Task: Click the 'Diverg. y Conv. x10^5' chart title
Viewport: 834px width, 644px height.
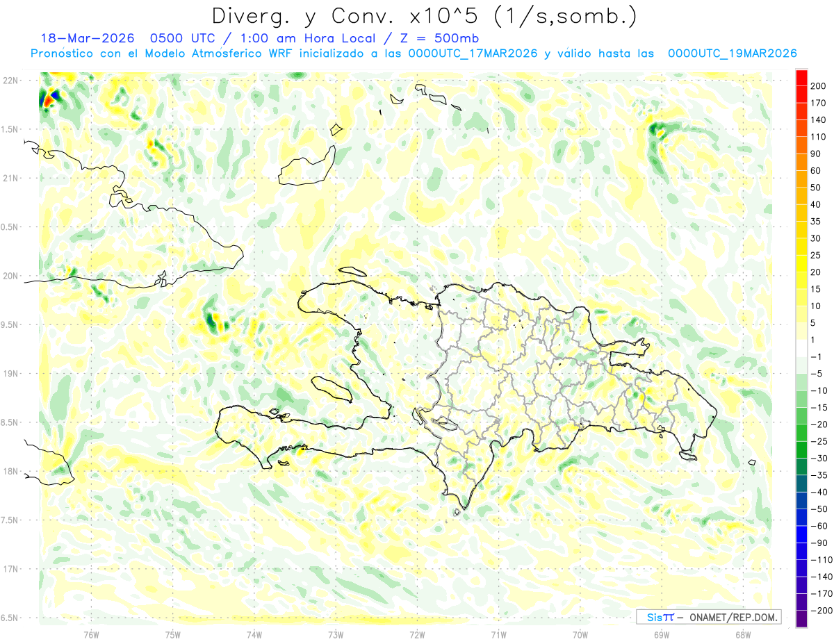Action: [x=424, y=15]
